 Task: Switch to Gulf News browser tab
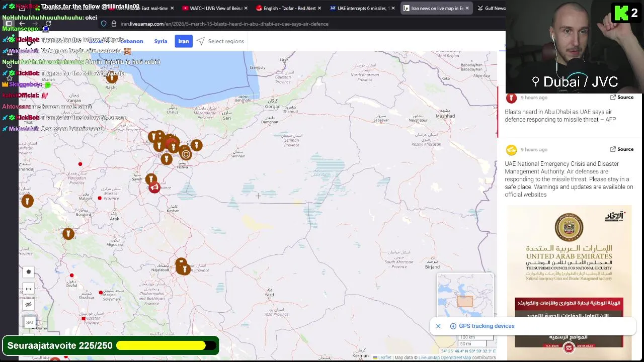coord(491,8)
